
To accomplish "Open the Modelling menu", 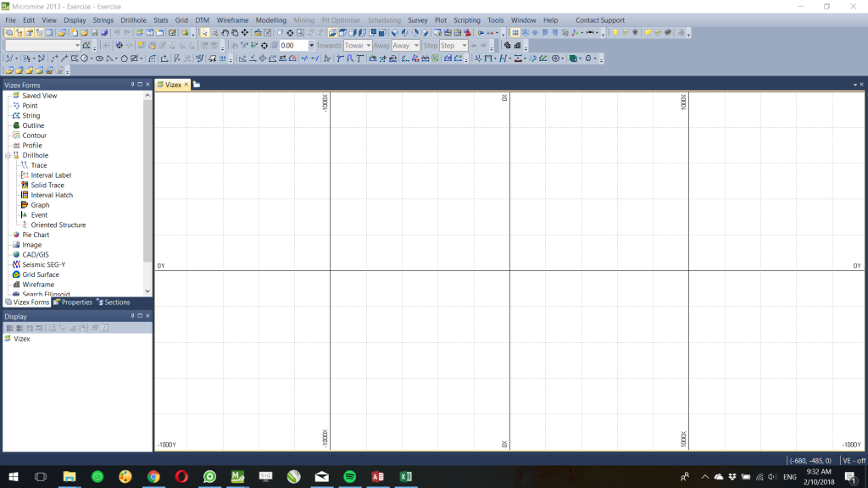I will pos(270,19).
